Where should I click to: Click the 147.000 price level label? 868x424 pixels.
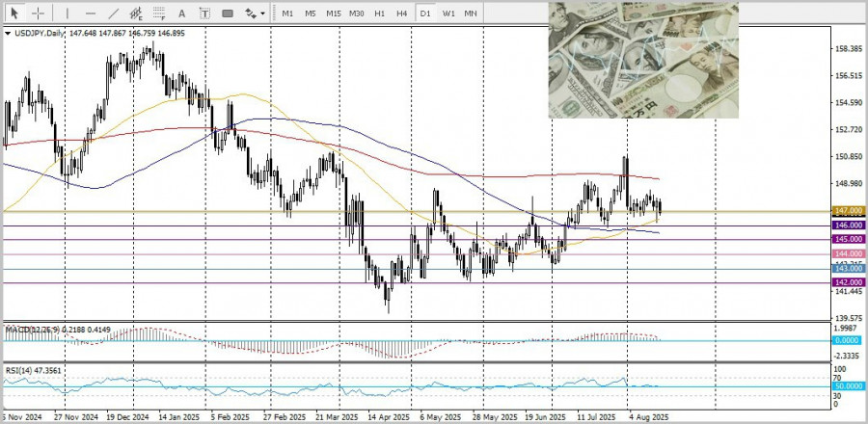[x=849, y=211]
